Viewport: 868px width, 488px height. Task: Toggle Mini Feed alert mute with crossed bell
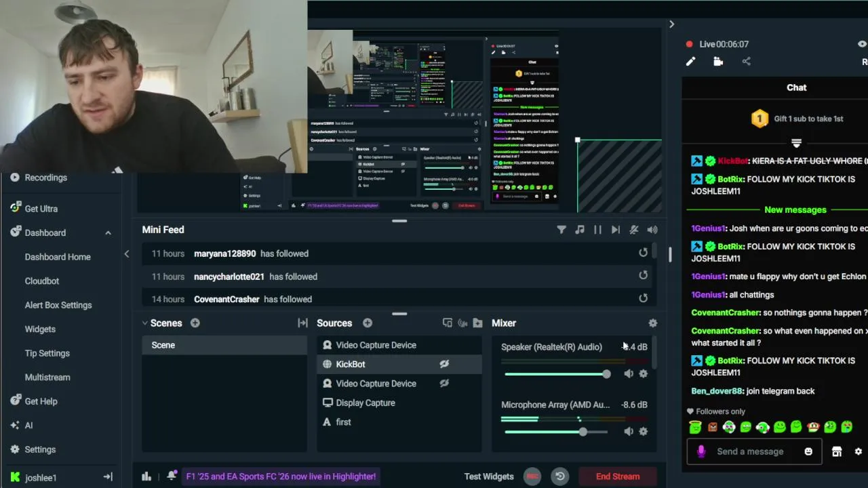point(633,230)
